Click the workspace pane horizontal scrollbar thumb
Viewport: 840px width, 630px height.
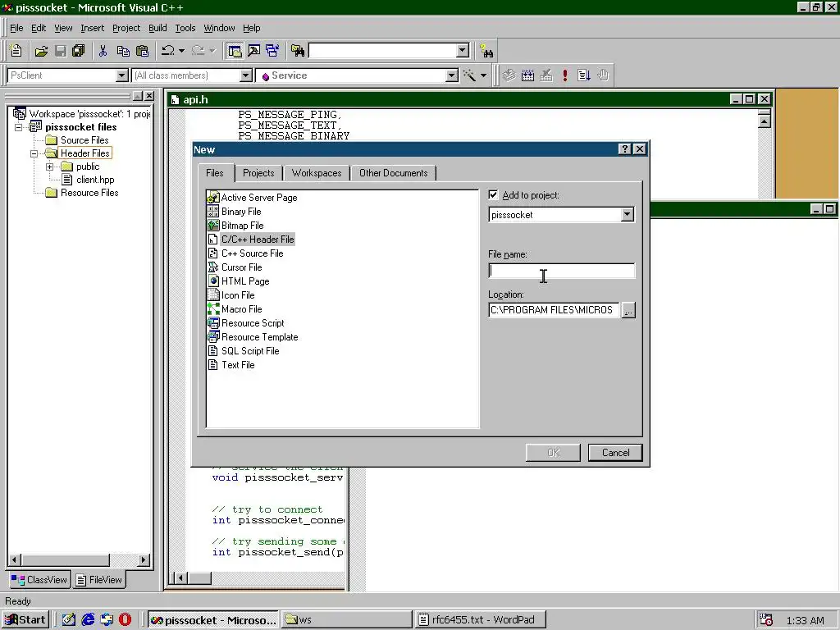point(66,560)
